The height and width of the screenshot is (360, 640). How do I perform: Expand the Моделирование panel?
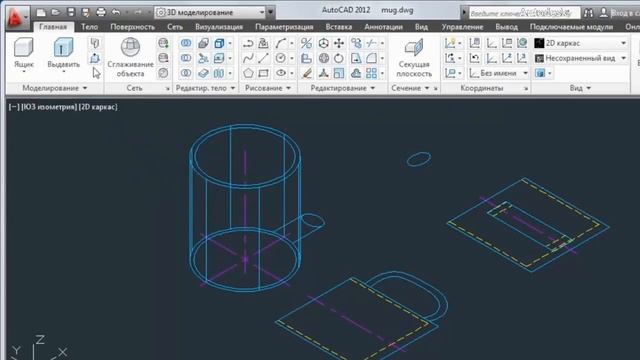(54, 88)
